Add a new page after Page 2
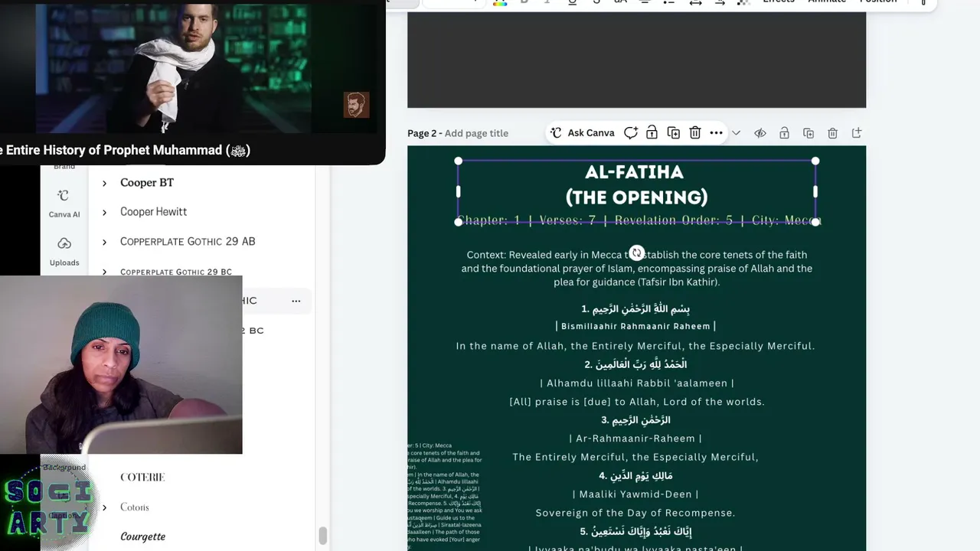 click(x=857, y=133)
